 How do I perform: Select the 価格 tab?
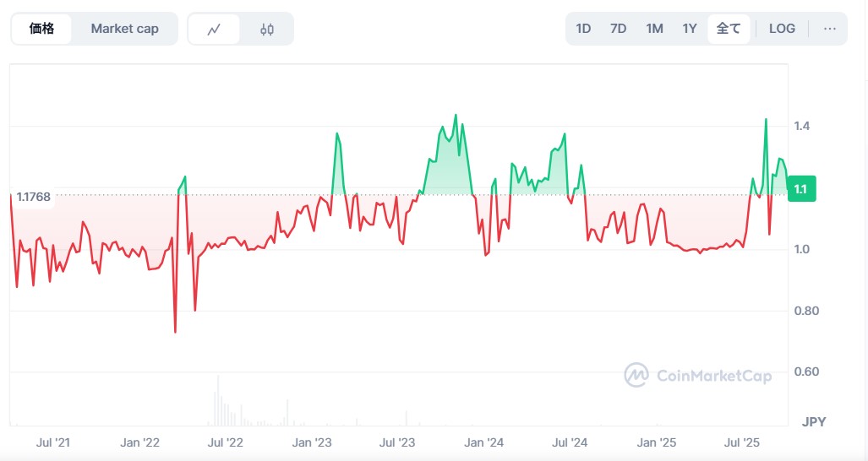41,29
